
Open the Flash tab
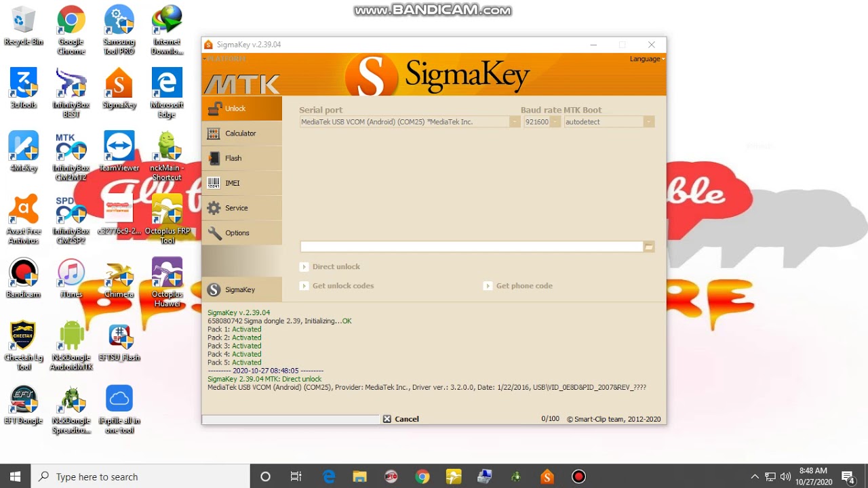(241, 158)
